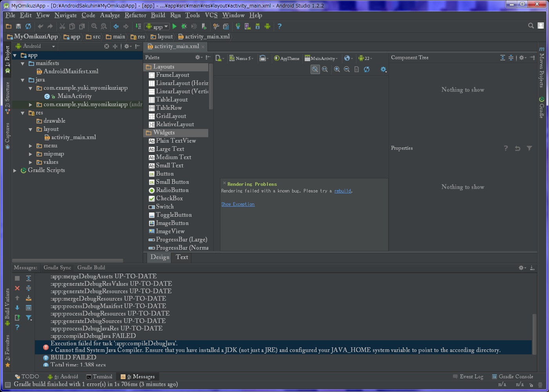
Task: Click Scroll from Source icon in Project panel
Action: click(x=107, y=46)
